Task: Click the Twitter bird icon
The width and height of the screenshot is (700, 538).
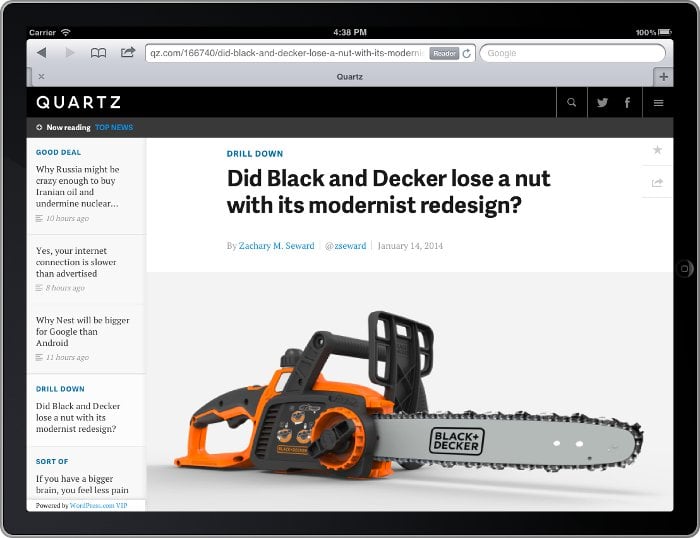Action: (602, 103)
